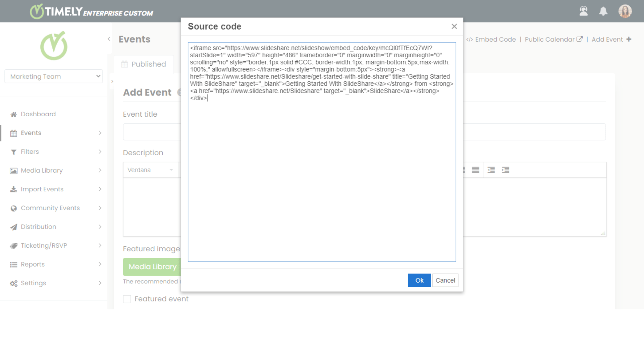This screenshot has width=644, height=362.
Task: Open Dashboard from the sidebar
Action: (38, 114)
